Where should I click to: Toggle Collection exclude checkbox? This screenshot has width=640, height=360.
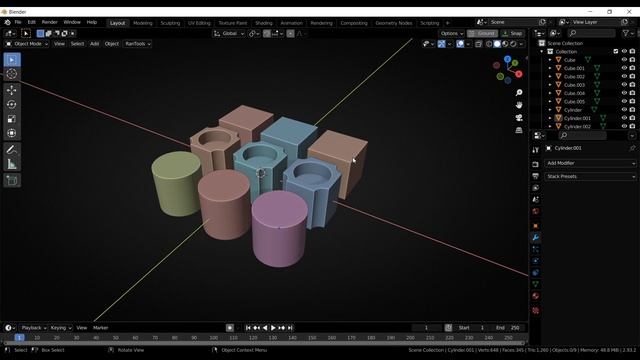[616, 51]
